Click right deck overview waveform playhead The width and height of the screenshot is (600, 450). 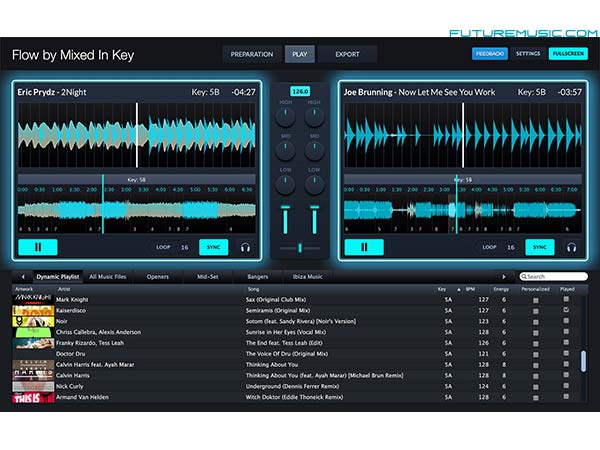click(456, 204)
